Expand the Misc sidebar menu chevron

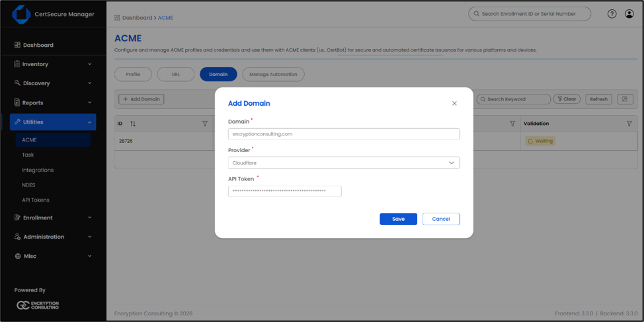point(89,256)
